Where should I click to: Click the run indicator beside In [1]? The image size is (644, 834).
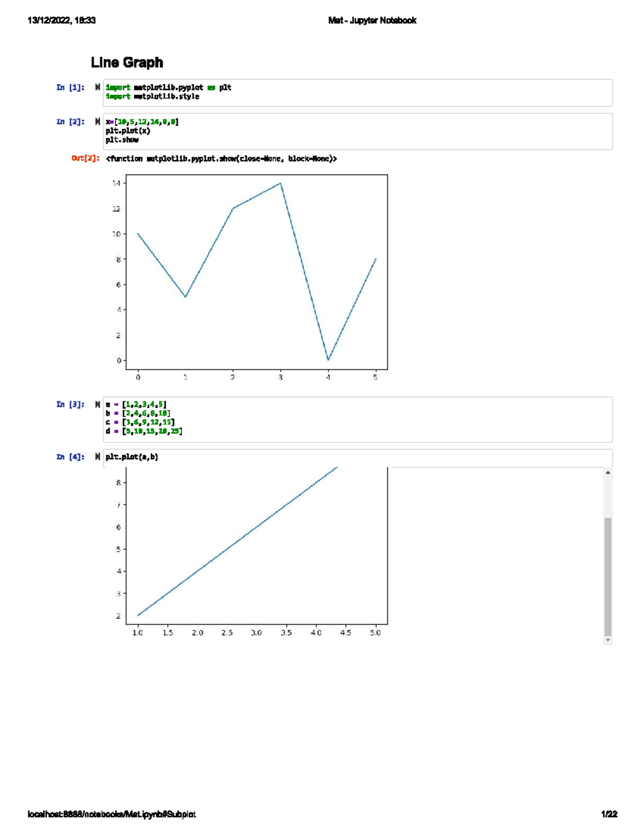coord(97,86)
